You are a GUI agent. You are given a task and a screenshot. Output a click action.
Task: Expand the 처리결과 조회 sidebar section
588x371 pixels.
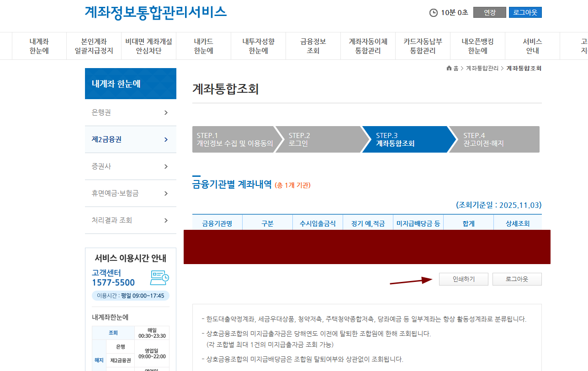pyautogui.click(x=130, y=220)
